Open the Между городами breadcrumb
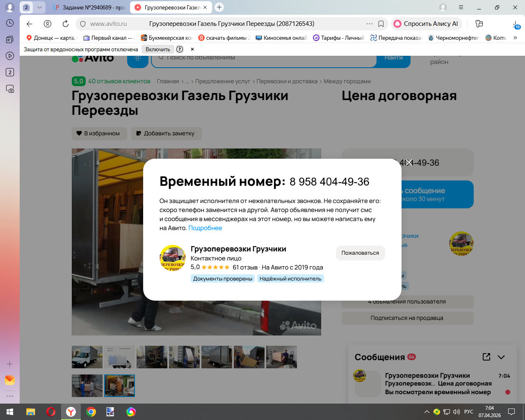This screenshot has width=525, height=420. tap(347, 81)
